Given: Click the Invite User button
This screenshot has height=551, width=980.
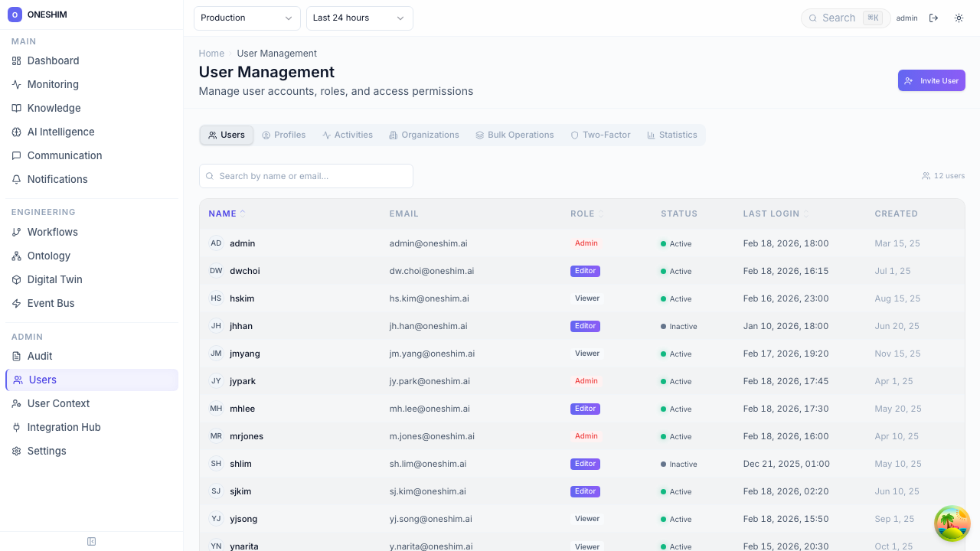Looking at the screenshot, I should point(931,80).
